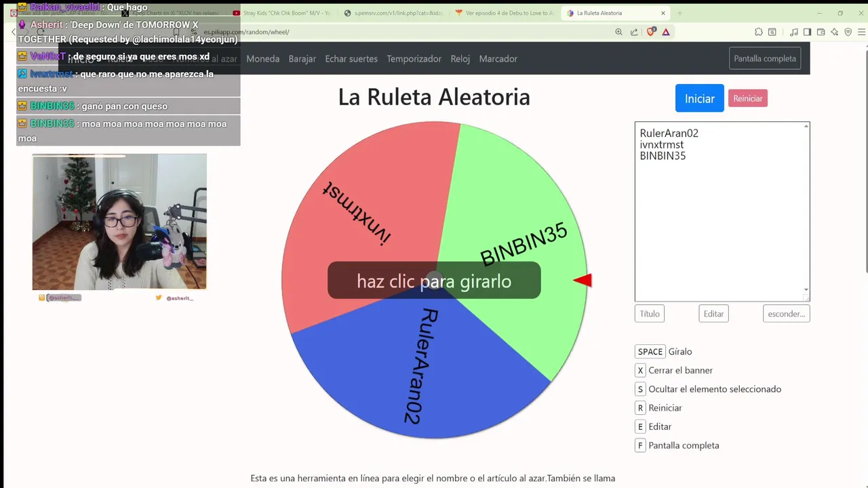
Task: Click the Editar button under the list
Action: tap(713, 314)
